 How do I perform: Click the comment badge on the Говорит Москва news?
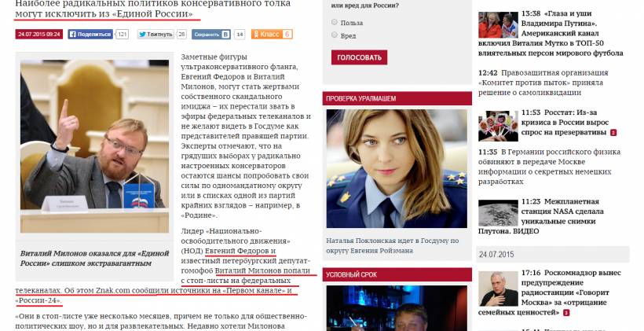566,313
